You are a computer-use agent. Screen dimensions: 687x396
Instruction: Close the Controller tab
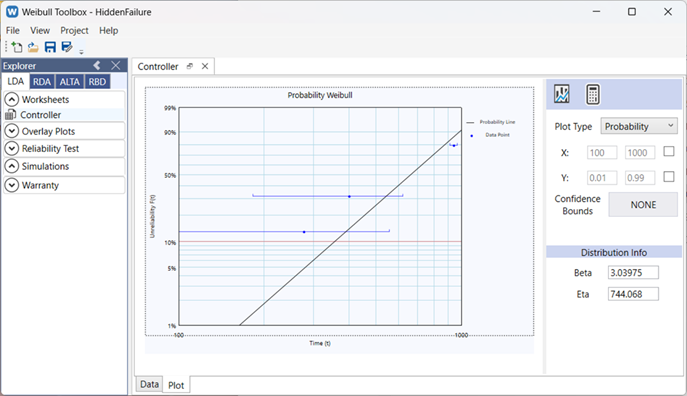pyautogui.click(x=205, y=66)
